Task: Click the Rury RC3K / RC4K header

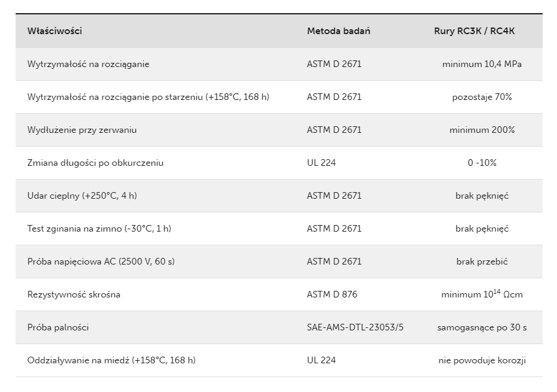Action: 474,31
